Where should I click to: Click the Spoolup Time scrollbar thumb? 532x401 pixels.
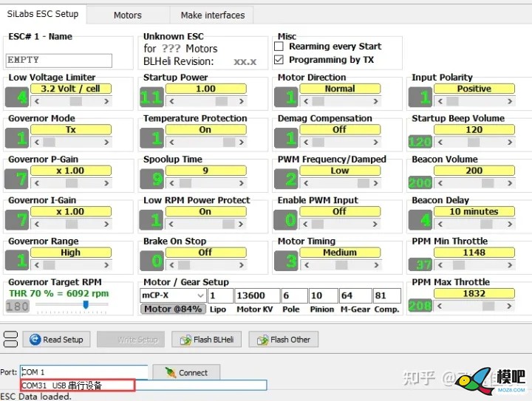(x=185, y=183)
